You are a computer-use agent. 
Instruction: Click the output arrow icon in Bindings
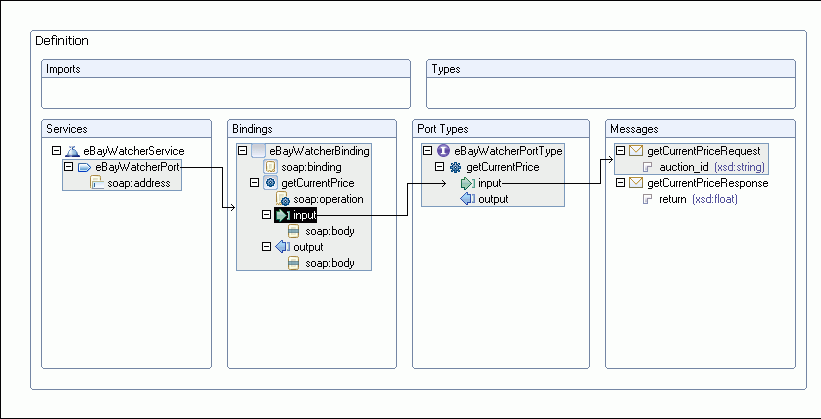(x=282, y=247)
